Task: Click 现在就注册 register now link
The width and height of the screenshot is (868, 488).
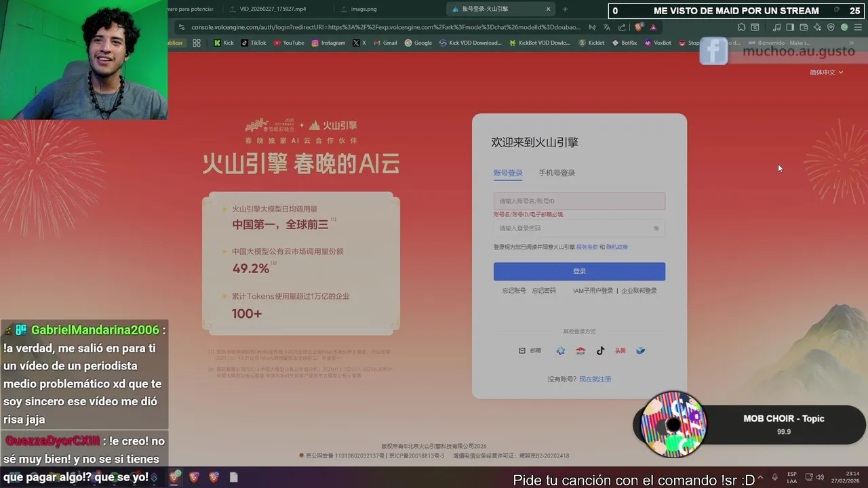Action: click(595, 379)
